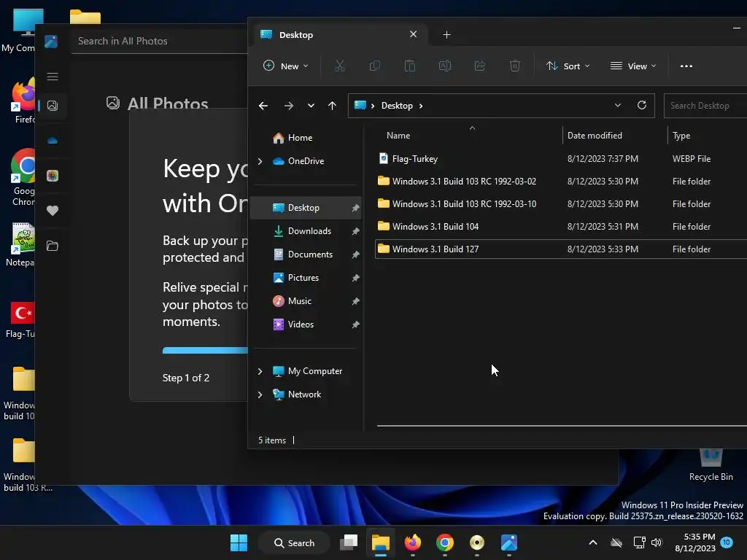Add a new Explorer tab
The width and height of the screenshot is (747, 560).
446,35
